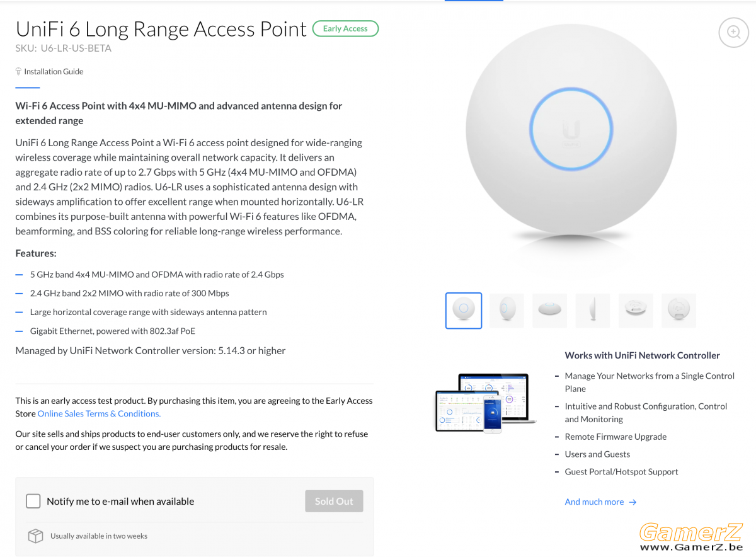Select the fifth mounting-bracket thumbnail
The image size is (756, 557).
coord(636,311)
